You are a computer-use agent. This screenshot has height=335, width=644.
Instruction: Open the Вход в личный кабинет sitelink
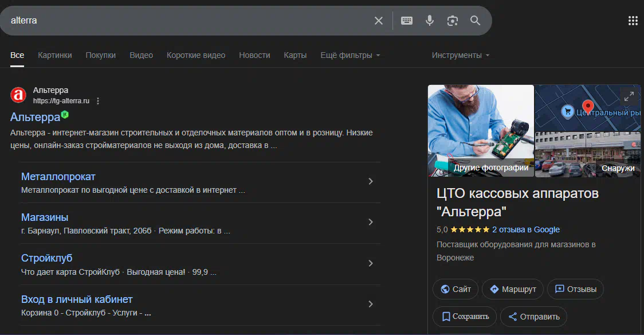(x=77, y=299)
